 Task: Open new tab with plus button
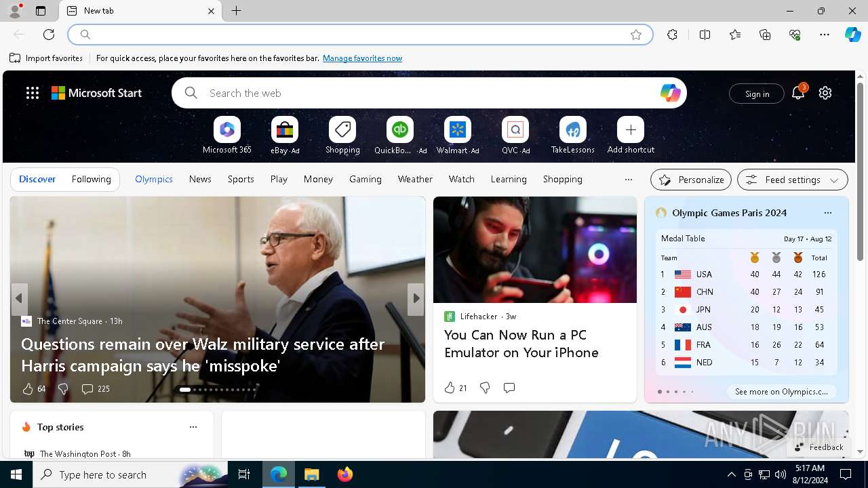coord(237,11)
